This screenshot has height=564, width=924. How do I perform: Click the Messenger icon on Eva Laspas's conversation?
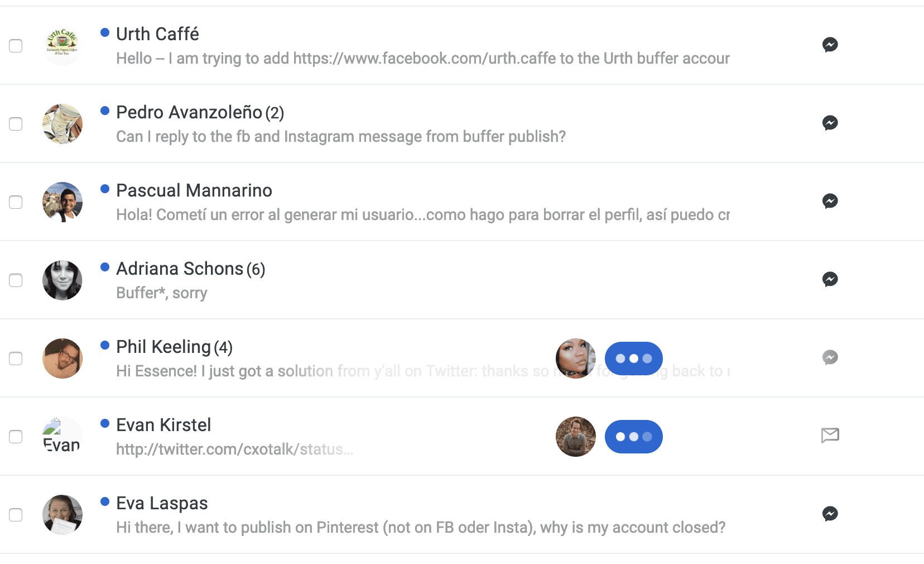[x=830, y=514]
